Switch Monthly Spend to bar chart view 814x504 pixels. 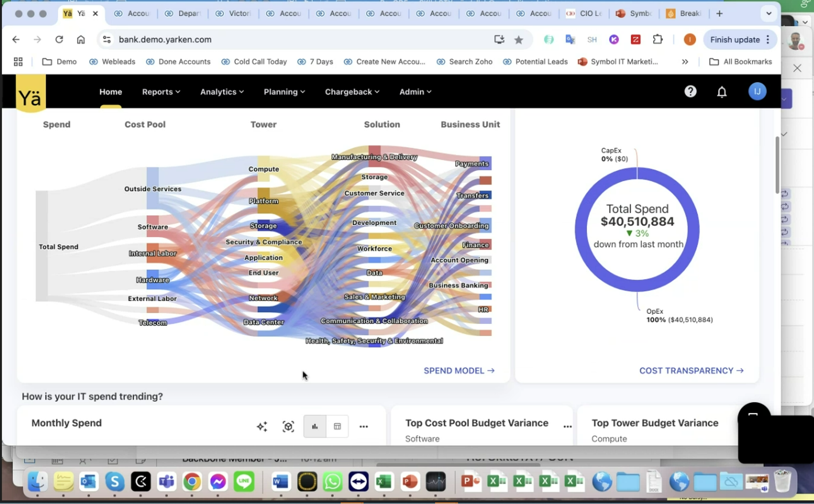pyautogui.click(x=315, y=426)
